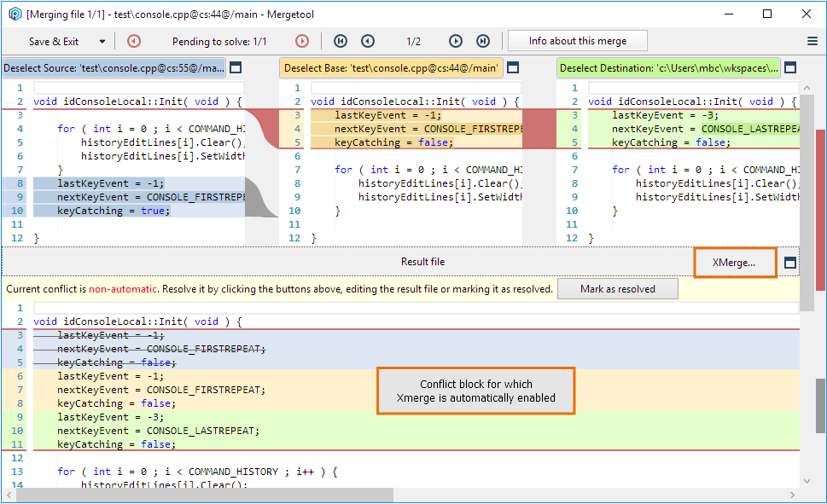Go to next conflict
The height and width of the screenshot is (504, 827).
click(456, 41)
